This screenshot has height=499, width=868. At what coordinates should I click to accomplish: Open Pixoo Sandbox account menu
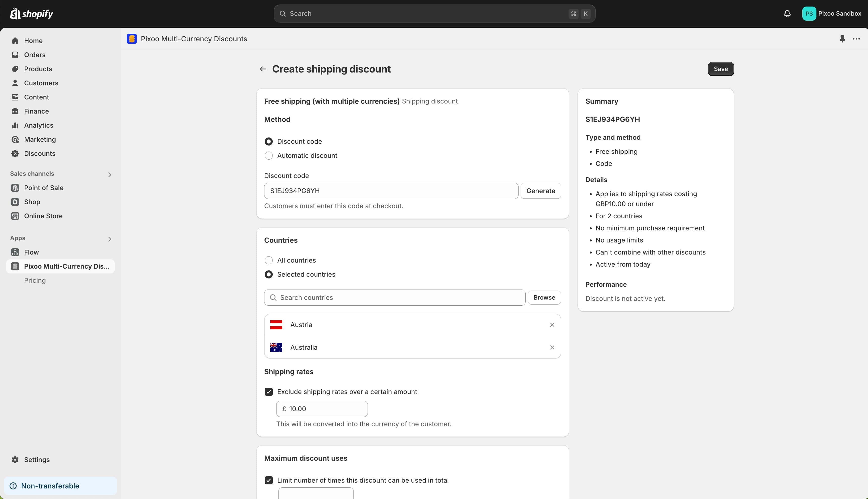point(832,14)
